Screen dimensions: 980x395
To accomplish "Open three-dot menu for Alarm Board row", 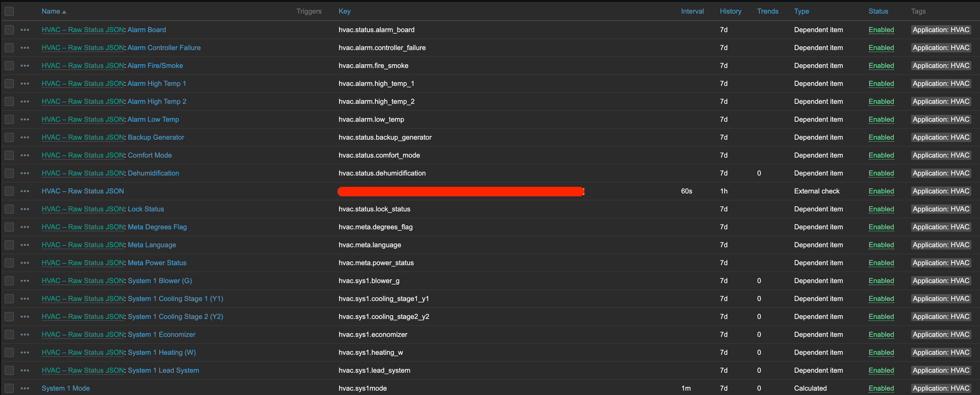I will tap(25, 30).
